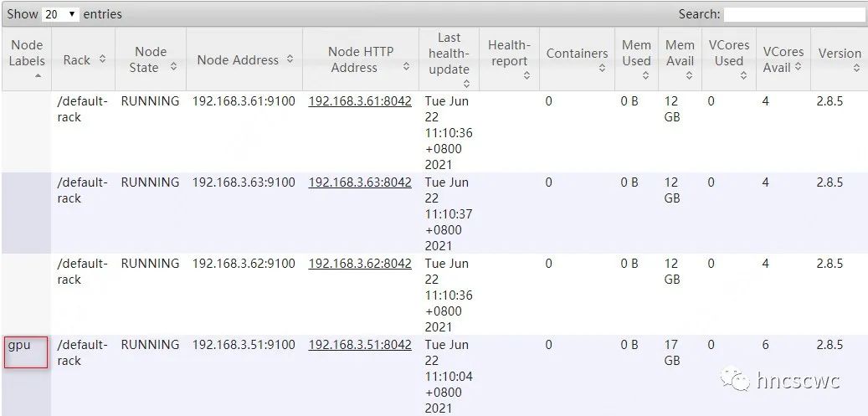The height and width of the screenshot is (416, 868).
Task: Open the Show entries count dropdown
Action: coord(60,14)
